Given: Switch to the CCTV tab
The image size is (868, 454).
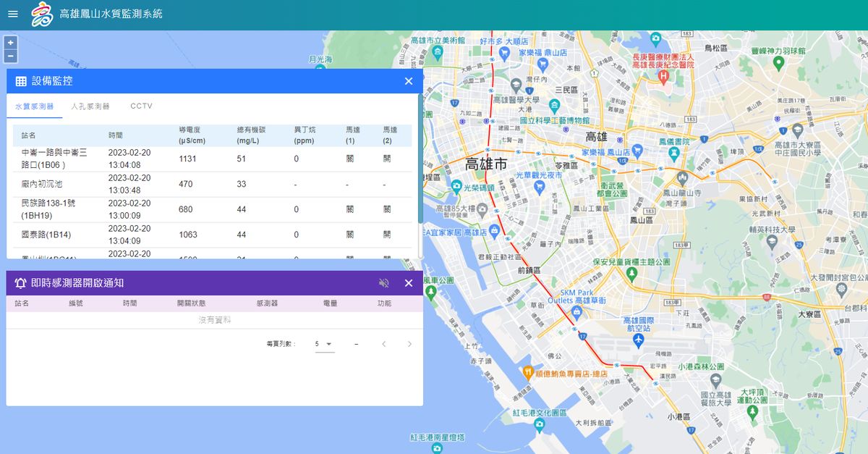Looking at the screenshot, I should coord(141,106).
